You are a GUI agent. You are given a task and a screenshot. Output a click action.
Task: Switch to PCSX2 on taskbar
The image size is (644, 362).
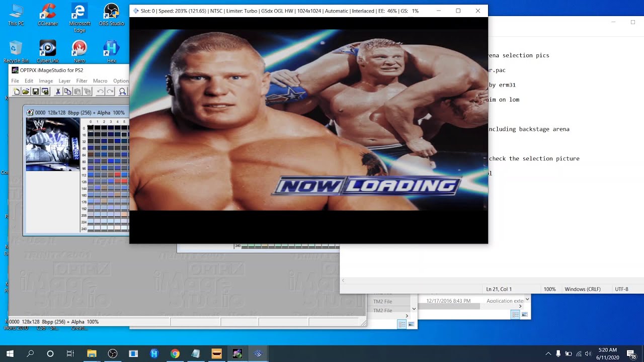click(258, 353)
